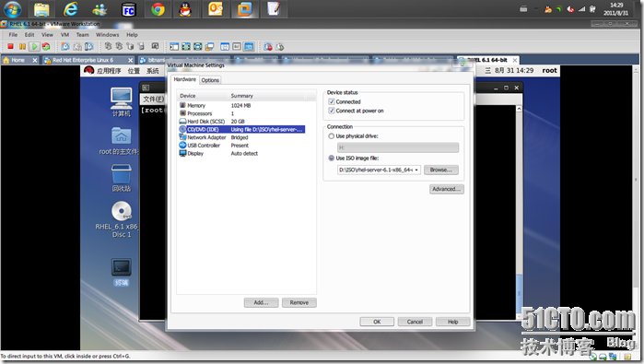Open the Windows menu in VMware

coord(107,35)
